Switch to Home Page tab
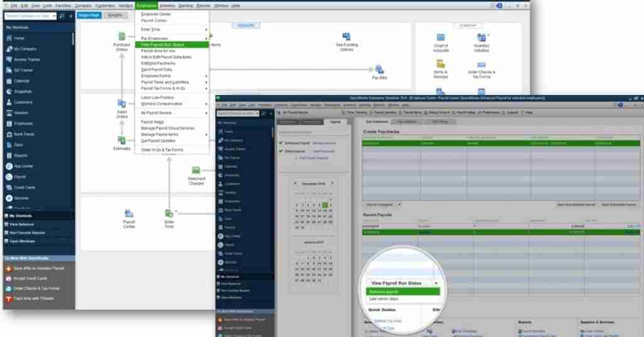The width and height of the screenshot is (644, 337). coord(89,15)
